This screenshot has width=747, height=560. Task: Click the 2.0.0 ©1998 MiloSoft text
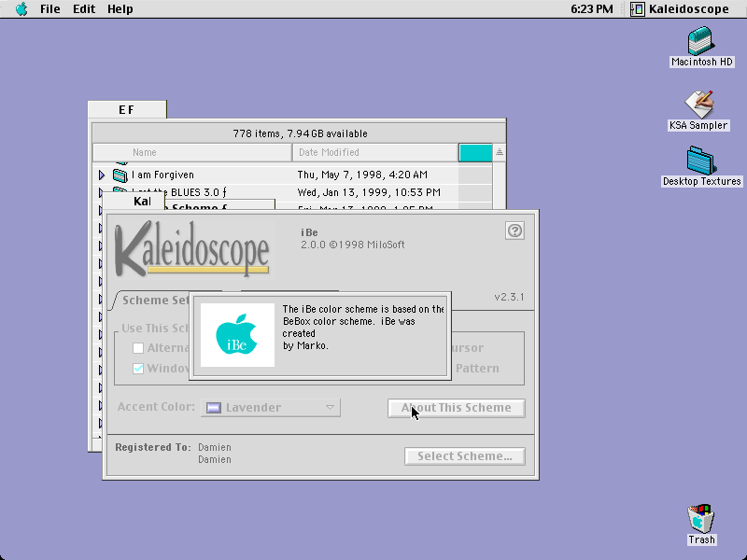point(353,245)
